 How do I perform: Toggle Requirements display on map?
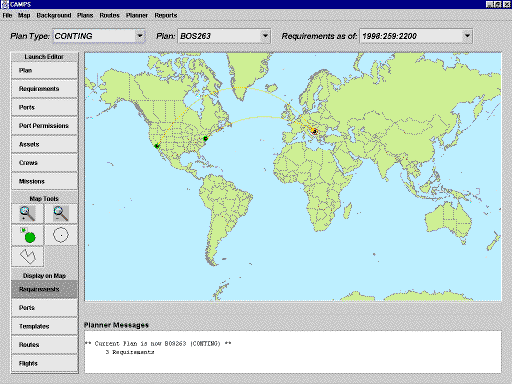pos(44,289)
